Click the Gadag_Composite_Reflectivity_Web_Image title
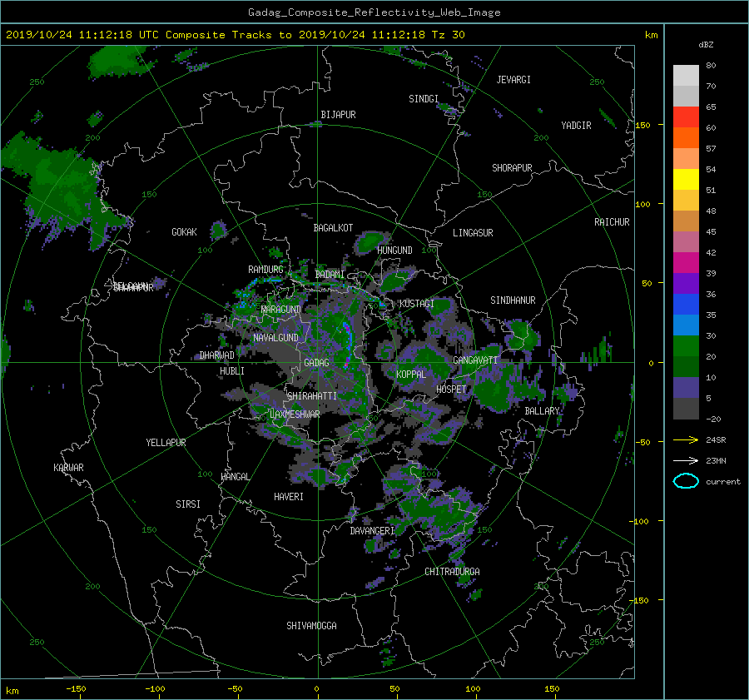 374,12
